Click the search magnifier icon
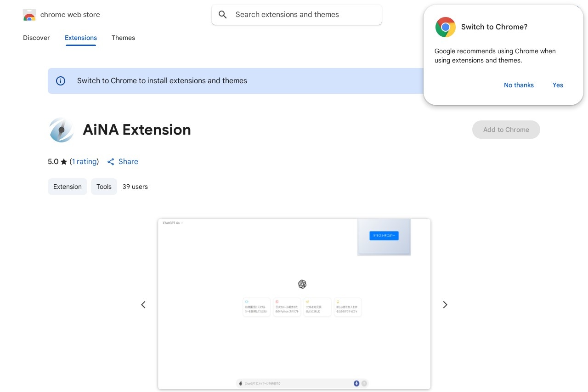The image size is (588, 392). pos(223,15)
